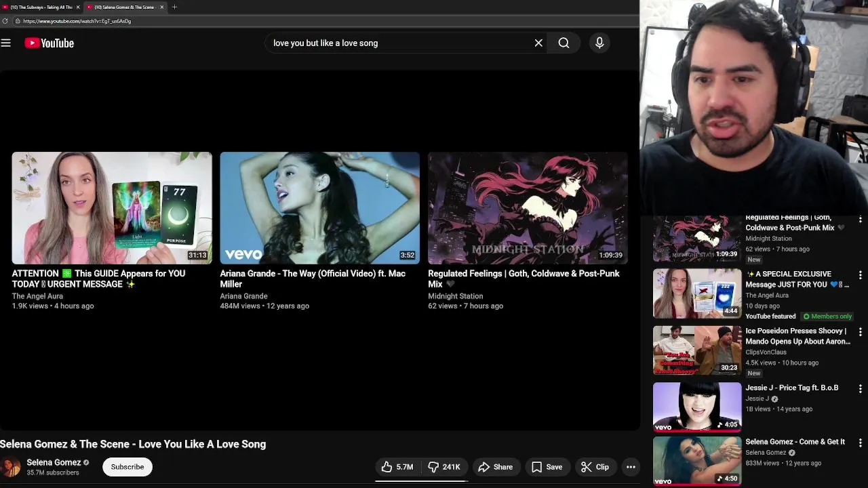Open the YouTube hamburger guide menu
868x488 pixels.
click(6, 43)
